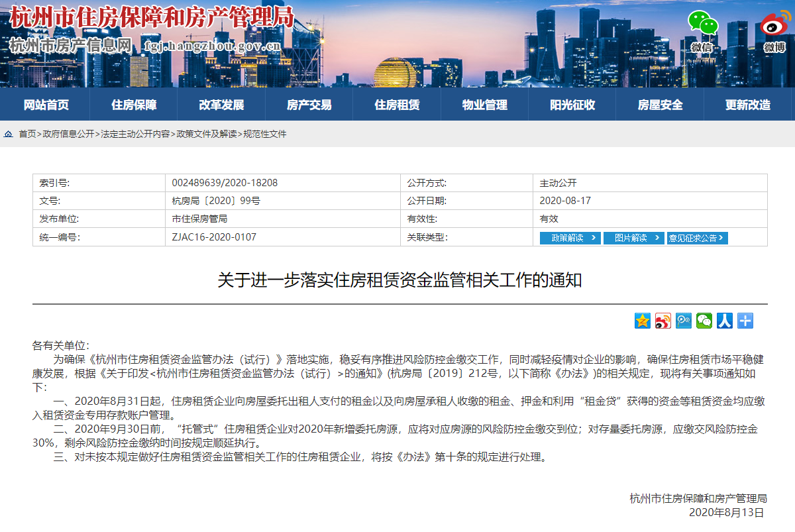Go to 首页 breadcrumb link
The image size is (795, 532).
[x=27, y=134]
